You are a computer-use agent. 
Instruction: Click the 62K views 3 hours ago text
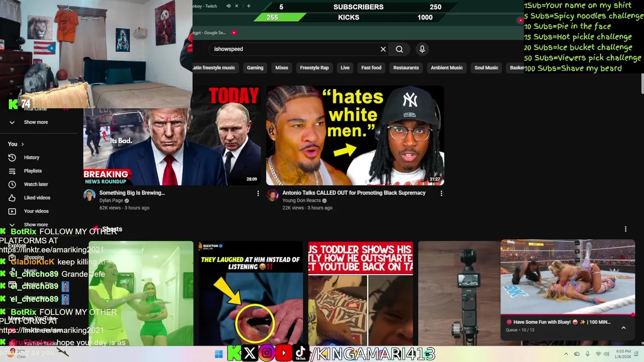tap(124, 208)
